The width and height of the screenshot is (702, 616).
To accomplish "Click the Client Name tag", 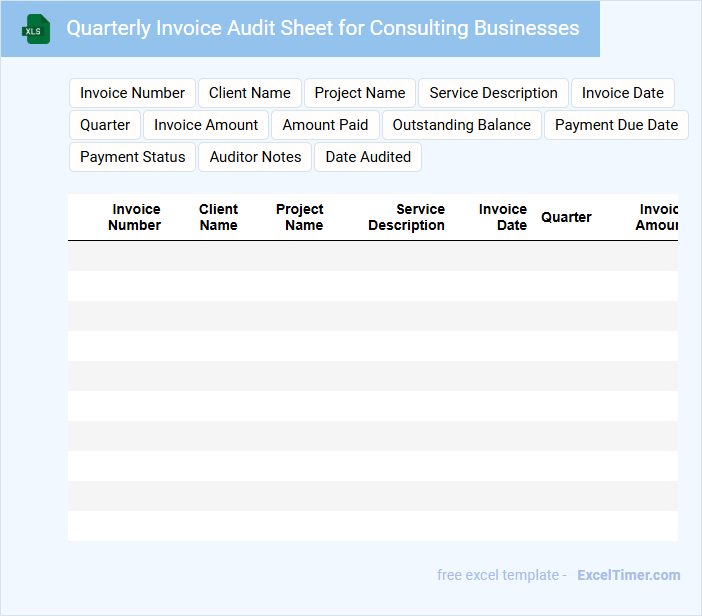I will coord(249,93).
